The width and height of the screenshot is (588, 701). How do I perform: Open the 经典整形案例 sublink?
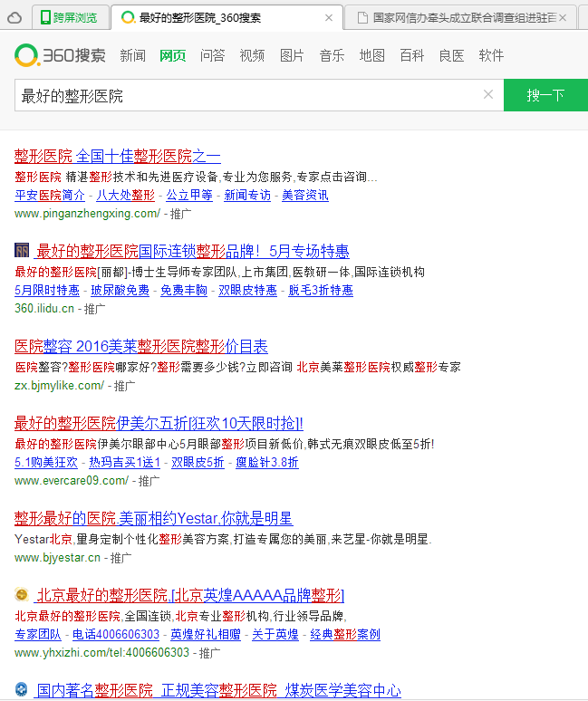click(345, 635)
